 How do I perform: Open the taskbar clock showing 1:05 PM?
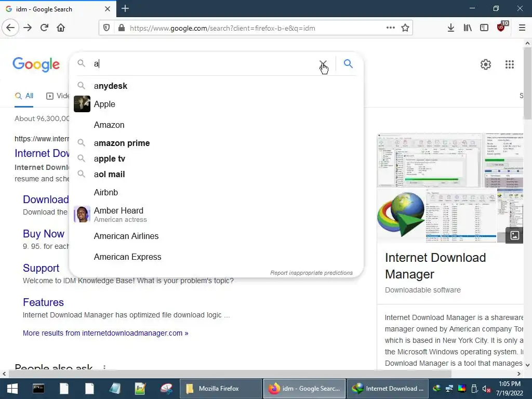point(510,389)
